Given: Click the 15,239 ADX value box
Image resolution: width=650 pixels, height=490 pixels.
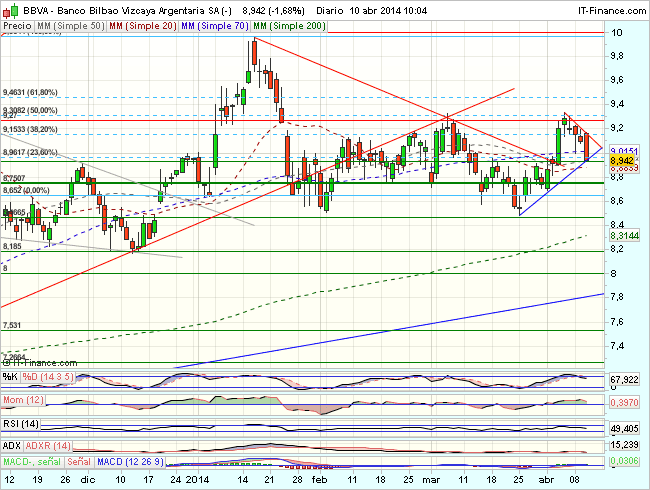Looking at the screenshot, I should pyautogui.click(x=624, y=445).
